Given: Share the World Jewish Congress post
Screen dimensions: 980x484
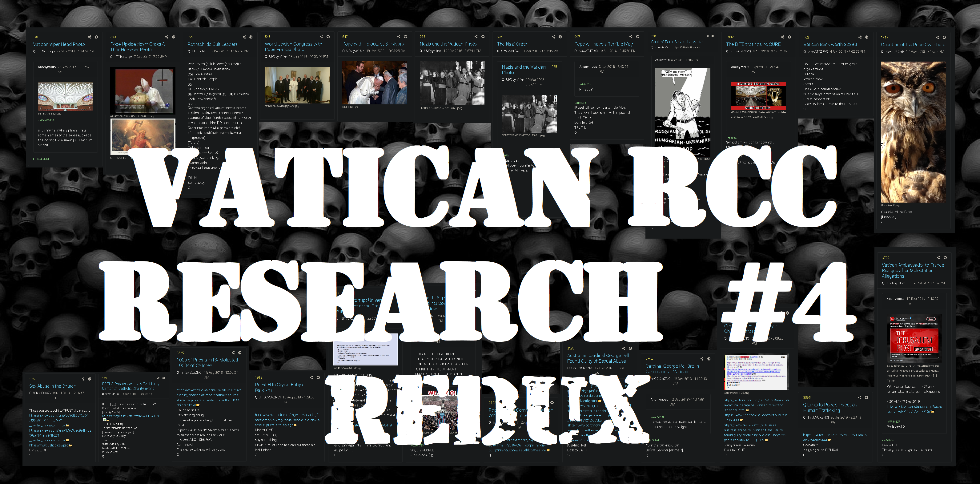Looking at the screenshot, I should click(x=321, y=37).
